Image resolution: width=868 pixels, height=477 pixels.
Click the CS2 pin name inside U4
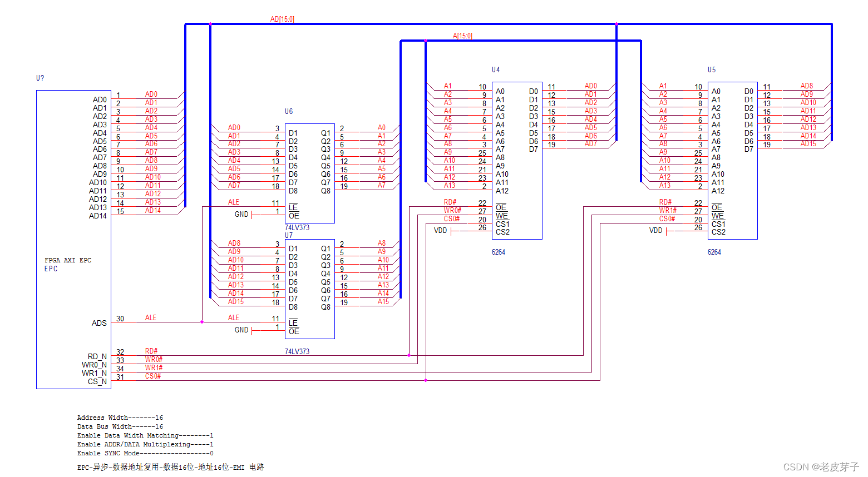point(502,232)
